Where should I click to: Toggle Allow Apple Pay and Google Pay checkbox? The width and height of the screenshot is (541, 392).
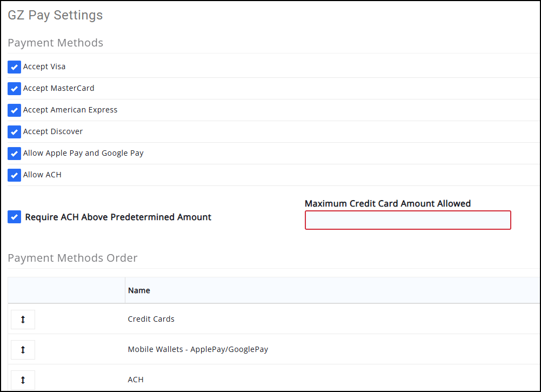(x=15, y=154)
